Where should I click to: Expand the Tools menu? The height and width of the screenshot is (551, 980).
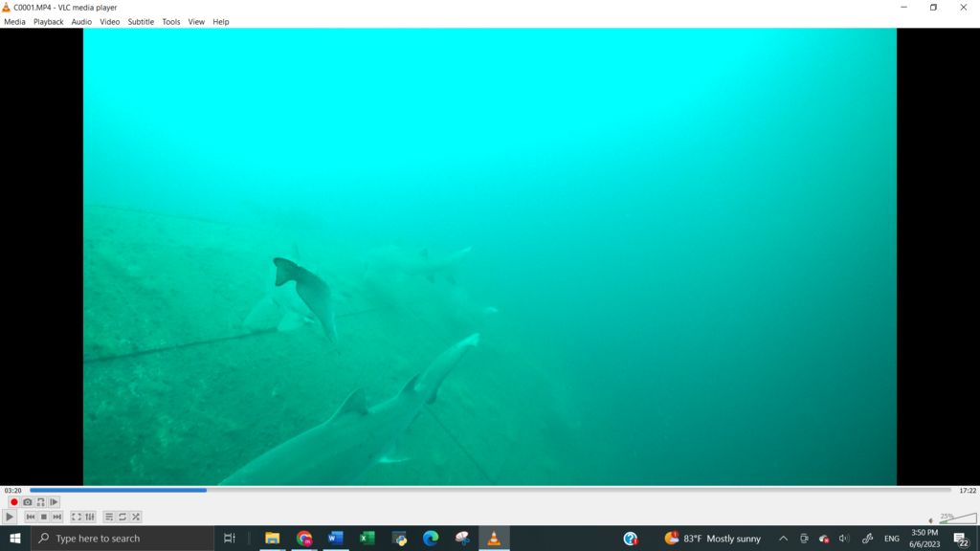170,22
